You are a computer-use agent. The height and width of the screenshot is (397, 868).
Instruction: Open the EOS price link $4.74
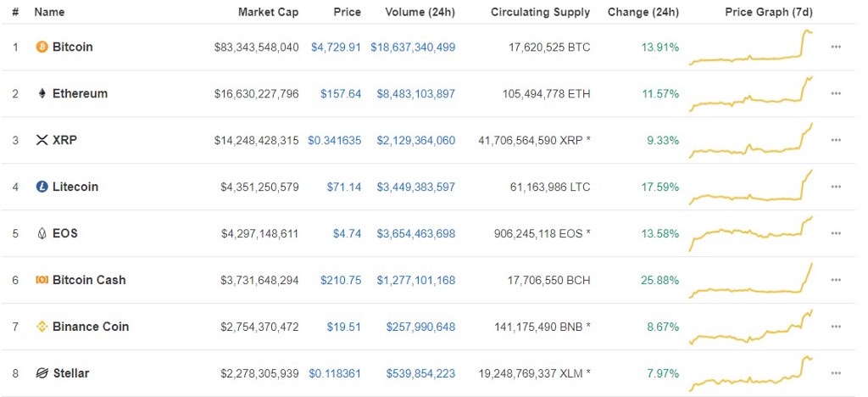tap(347, 233)
